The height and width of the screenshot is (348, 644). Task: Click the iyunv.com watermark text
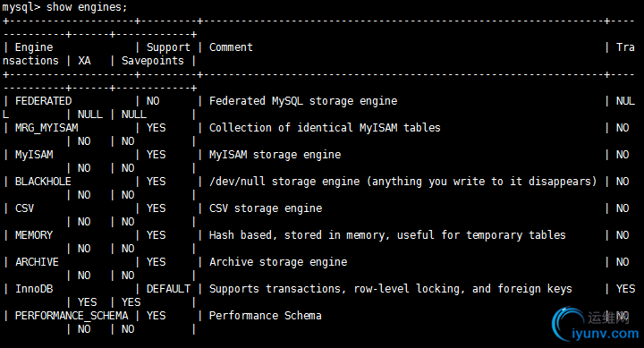point(606,333)
